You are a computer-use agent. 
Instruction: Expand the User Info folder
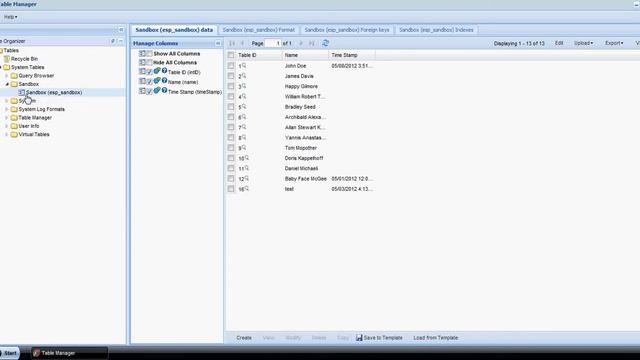pyautogui.click(x=7, y=126)
